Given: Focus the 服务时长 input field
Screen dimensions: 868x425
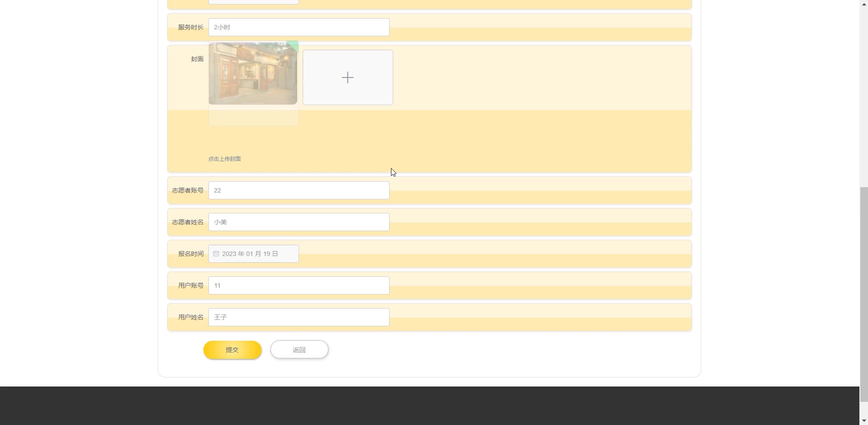Looking at the screenshot, I should [x=299, y=27].
